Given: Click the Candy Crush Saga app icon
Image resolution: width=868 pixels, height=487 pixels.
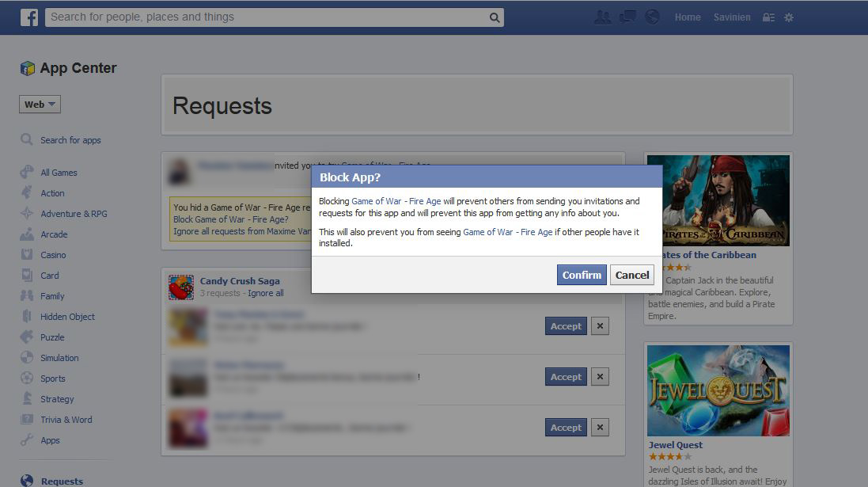Looking at the screenshot, I should pyautogui.click(x=181, y=287).
